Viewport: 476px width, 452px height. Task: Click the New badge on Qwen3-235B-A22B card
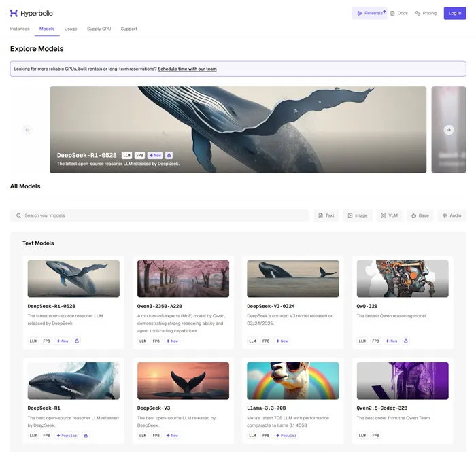click(x=172, y=341)
